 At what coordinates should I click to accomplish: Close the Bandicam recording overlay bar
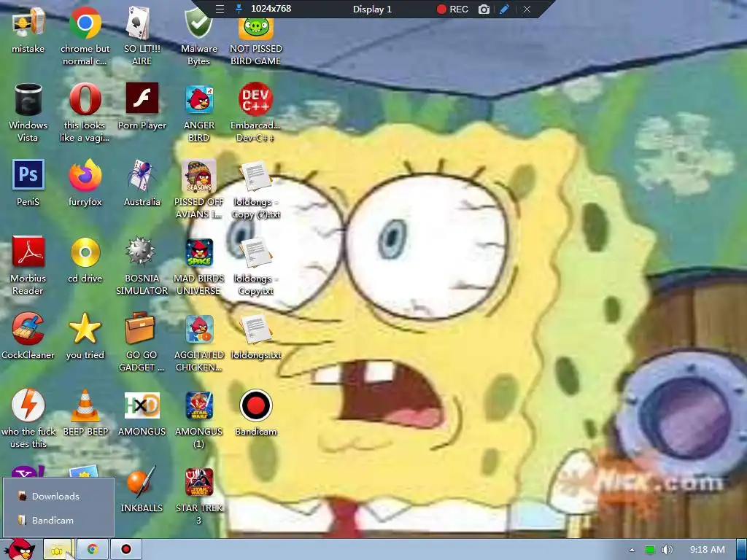(527, 9)
